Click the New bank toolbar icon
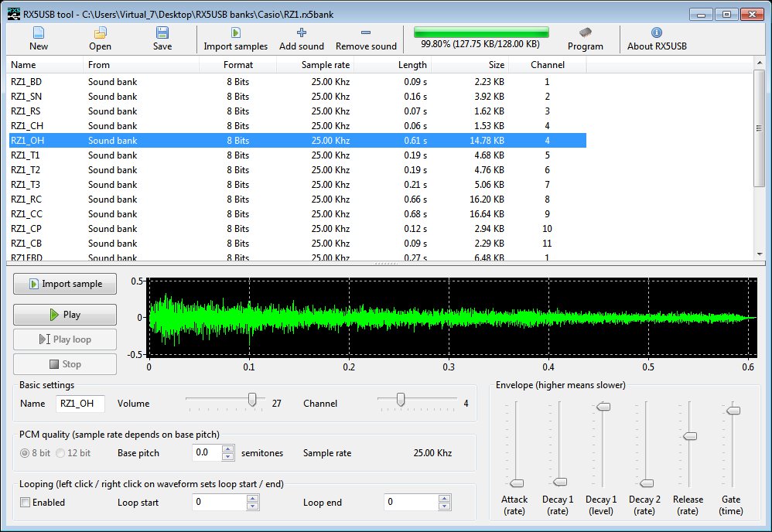772x532 pixels. (x=38, y=33)
